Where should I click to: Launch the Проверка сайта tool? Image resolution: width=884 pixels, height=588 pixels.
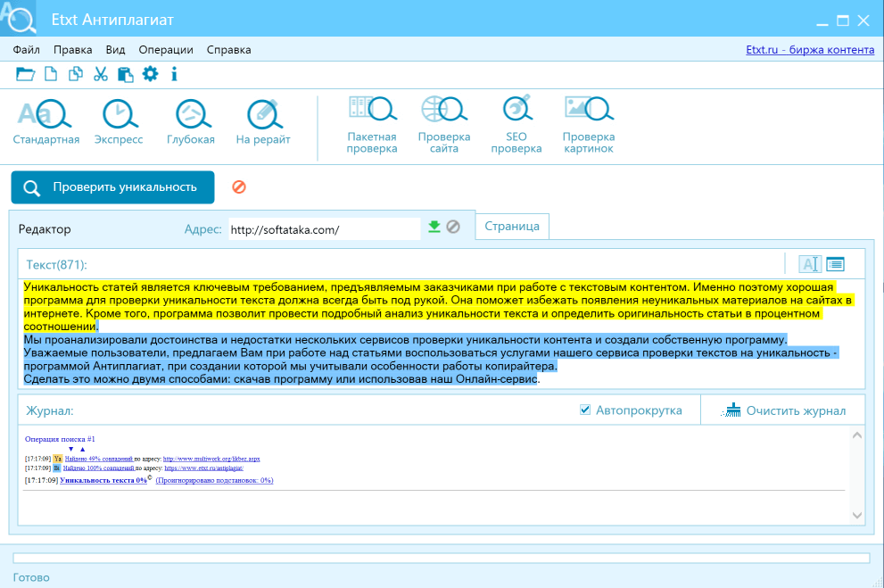[443, 124]
